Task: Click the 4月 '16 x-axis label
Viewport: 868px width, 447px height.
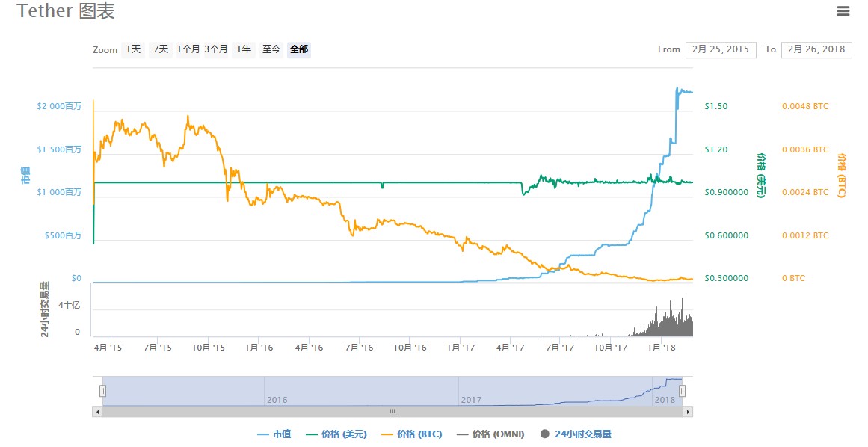Action: tap(309, 348)
